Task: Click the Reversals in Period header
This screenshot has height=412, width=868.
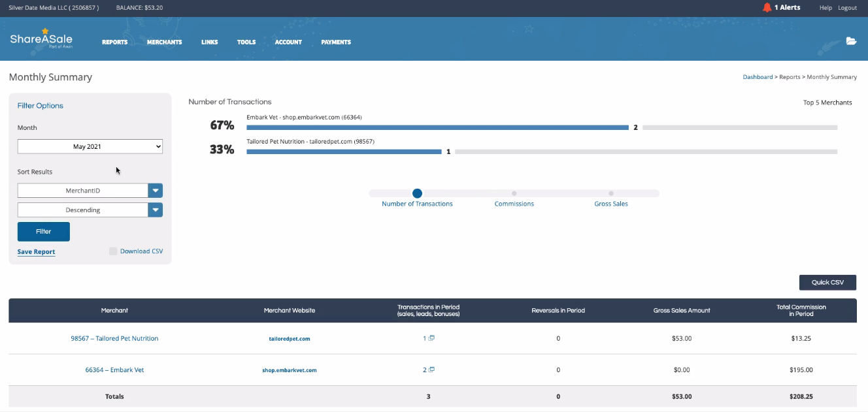Action: pos(558,310)
